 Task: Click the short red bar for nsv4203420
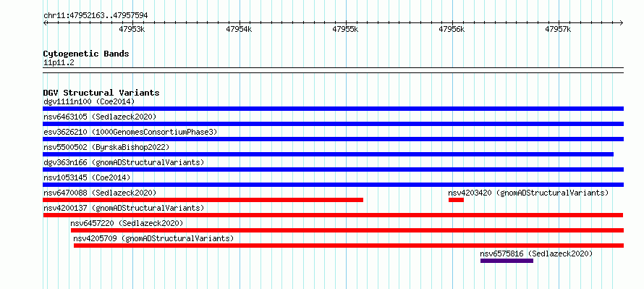[456, 200]
